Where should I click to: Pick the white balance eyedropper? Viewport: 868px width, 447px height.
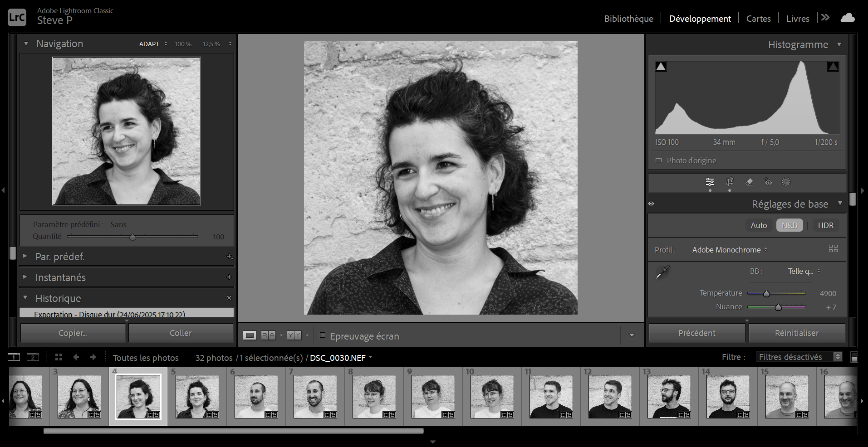point(662,272)
